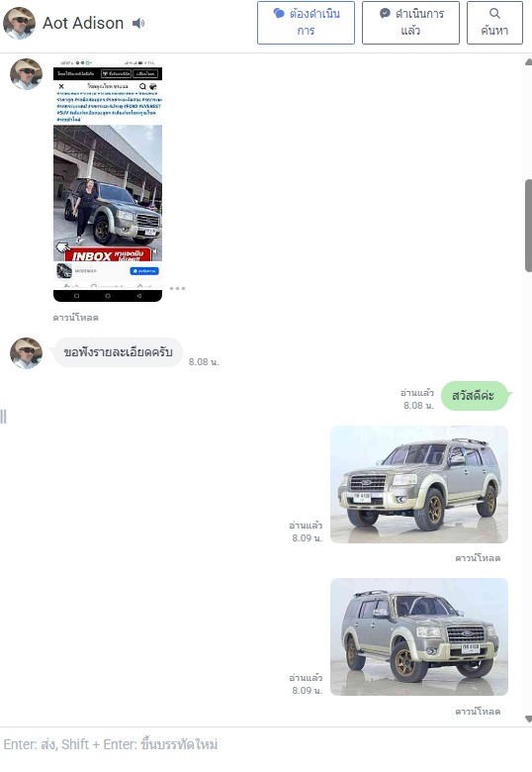Focus the message input field

(266, 744)
